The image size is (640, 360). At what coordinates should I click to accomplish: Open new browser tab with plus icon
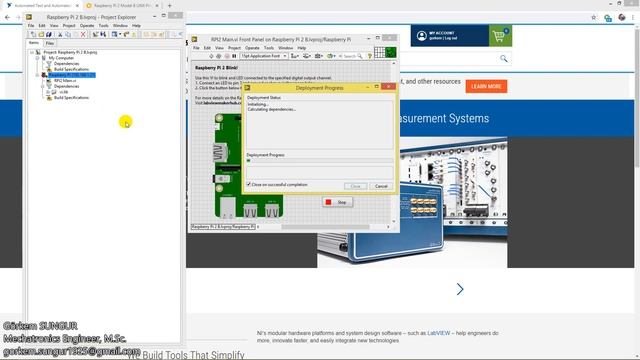point(169,6)
